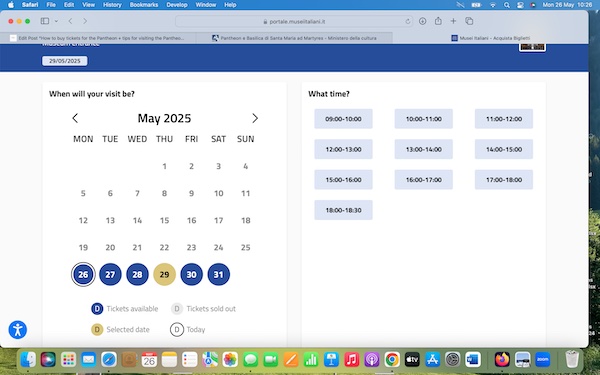
Task: Select the 10:00-11:00 time slot
Action: click(424, 119)
